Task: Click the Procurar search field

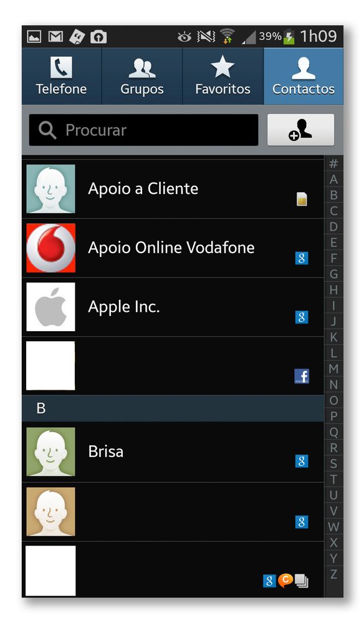Action: coord(144,130)
